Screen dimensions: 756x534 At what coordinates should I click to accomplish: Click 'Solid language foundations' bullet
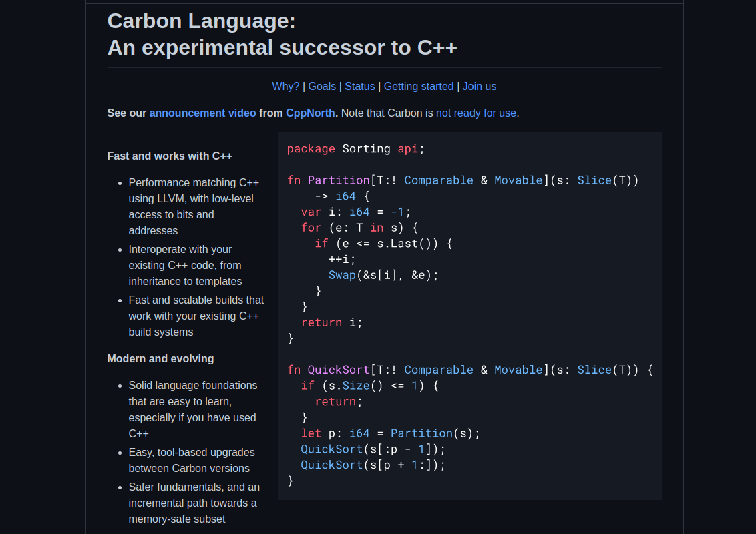coord(193,409)
